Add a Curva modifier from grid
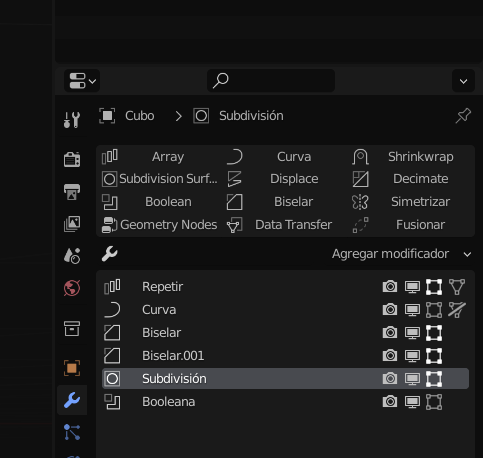Image resolution: width=483 pixels, height=458 pixels. tap(285, 157)
